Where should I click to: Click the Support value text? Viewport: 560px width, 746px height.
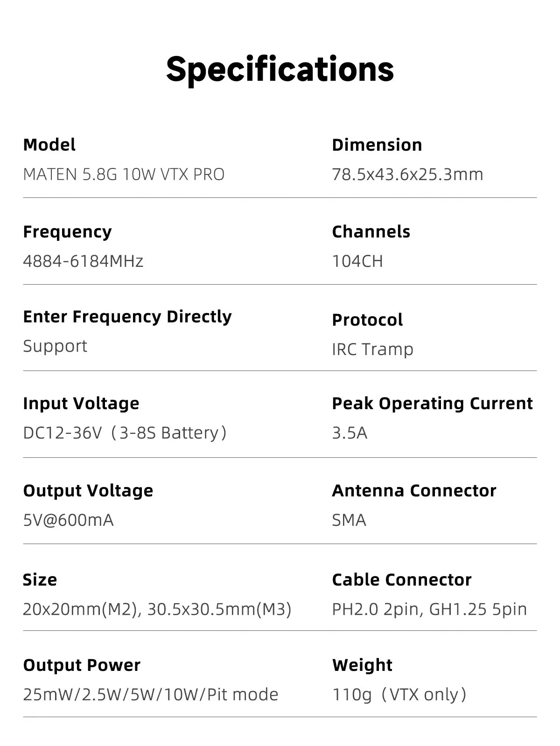tap(55, 346)
